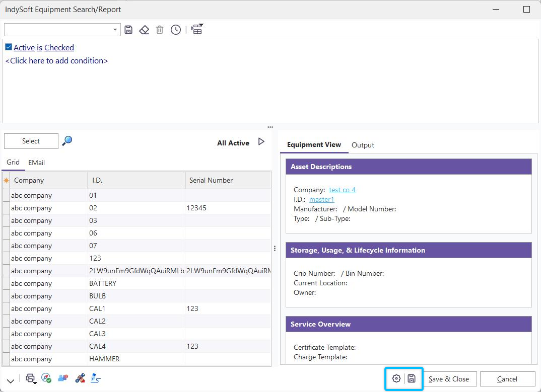Click the save search disk icon in top toolbar

(x=128, y=30)
